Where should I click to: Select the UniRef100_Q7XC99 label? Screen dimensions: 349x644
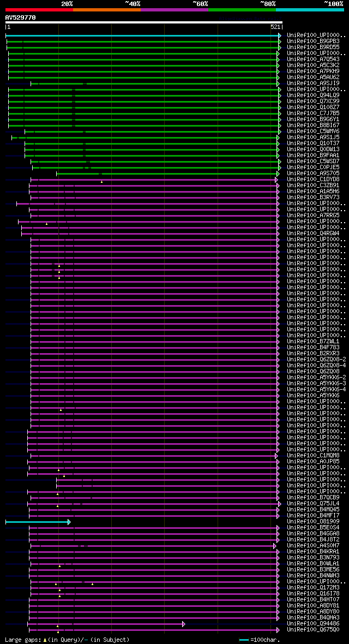(x=313, y=101)
